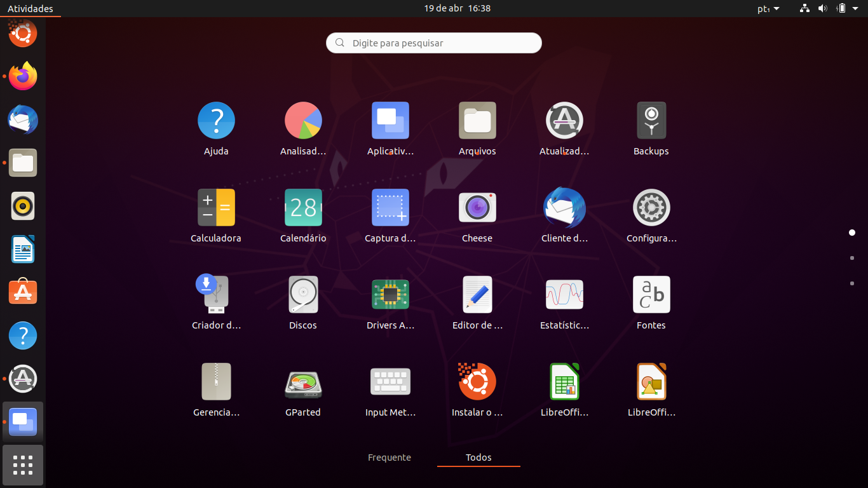Open the system menu dropdown arrow
The width and height of the screenshot is (868, 488).
coord(855,8)
